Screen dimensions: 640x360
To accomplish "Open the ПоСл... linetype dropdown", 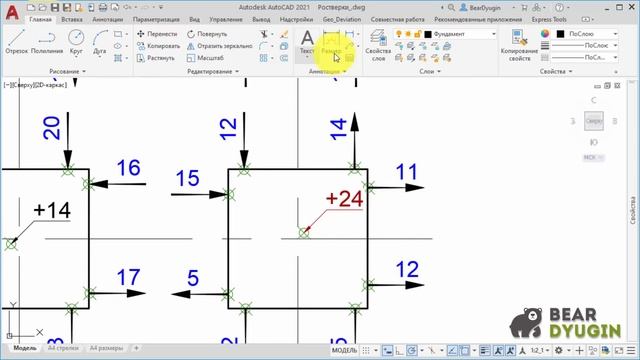I will pos(615,58).
